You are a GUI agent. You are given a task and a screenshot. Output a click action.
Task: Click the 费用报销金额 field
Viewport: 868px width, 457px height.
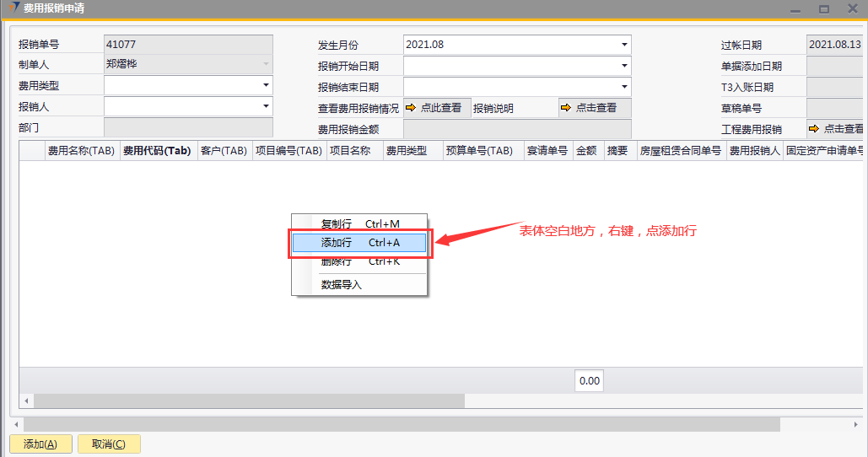coord(516,129)
